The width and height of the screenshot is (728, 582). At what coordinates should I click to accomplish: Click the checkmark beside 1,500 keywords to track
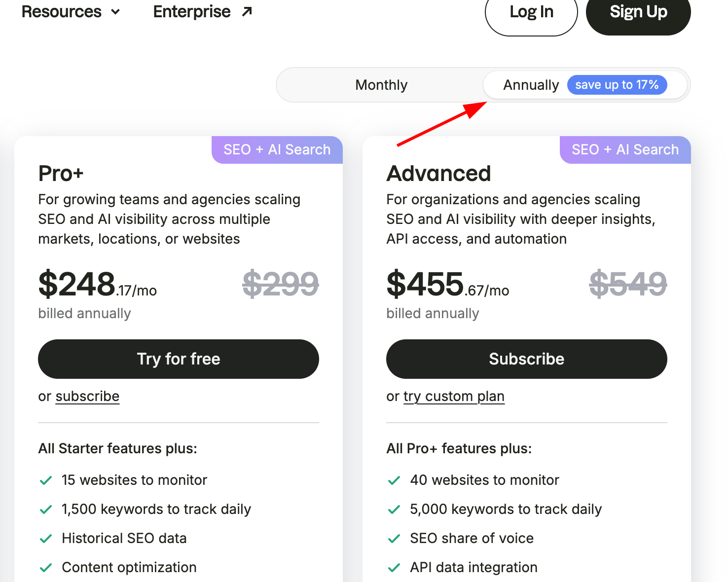coord(46,509)
